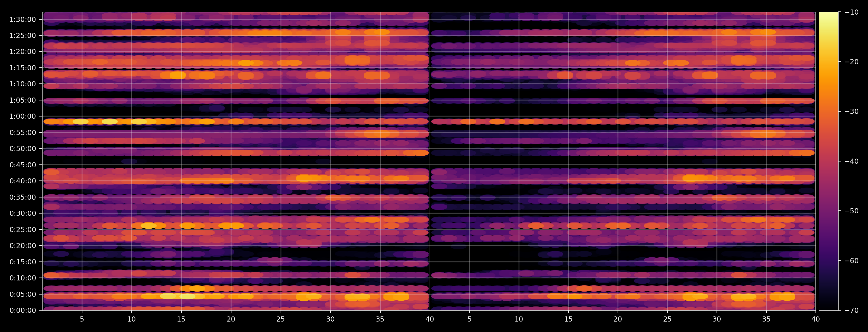The height and width of the screenshot is (332, 868).
Task: Select x-axis label 30 under left heatmap
Action: click(330, 319)
